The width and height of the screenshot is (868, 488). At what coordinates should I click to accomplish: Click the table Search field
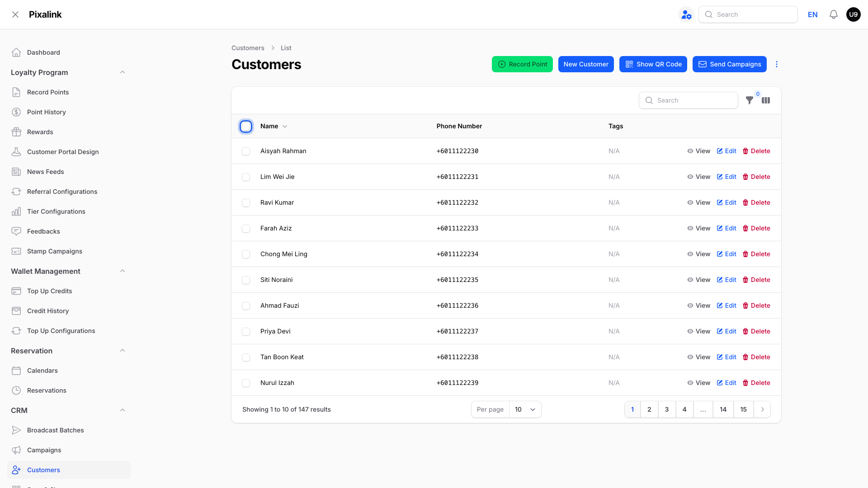pyautogui.click(x=689, y=100)
